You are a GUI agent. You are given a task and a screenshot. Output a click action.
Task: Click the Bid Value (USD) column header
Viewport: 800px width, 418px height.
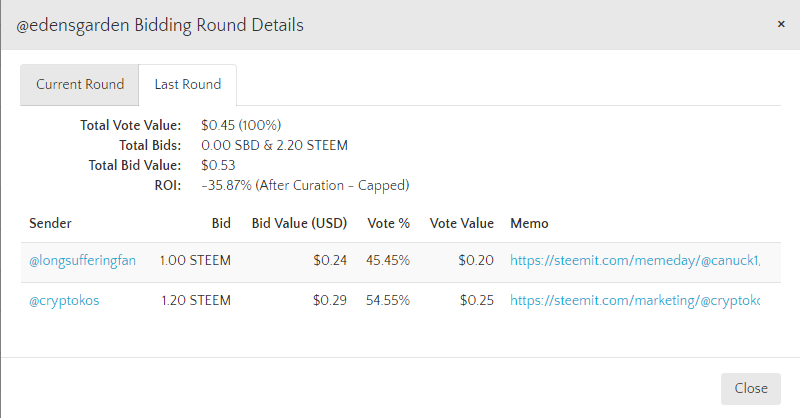(x=299, y=224)
